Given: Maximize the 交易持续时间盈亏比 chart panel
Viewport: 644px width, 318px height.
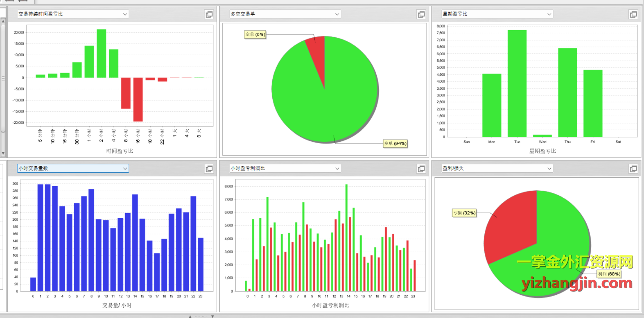Looking at the screenshot, I should coord(209,14).
